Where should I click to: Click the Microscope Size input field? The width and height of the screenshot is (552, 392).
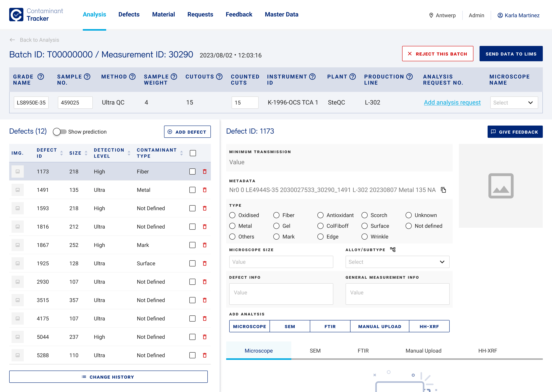281,262
